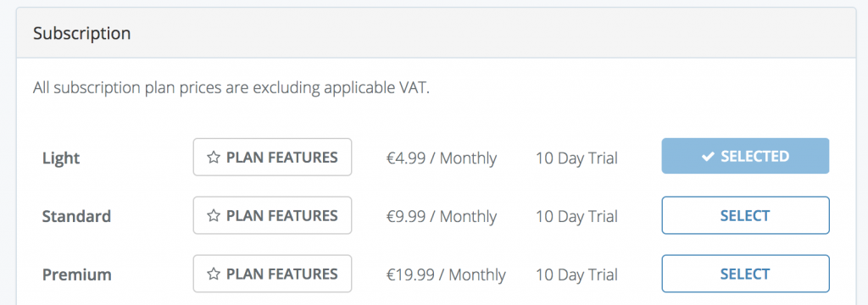Viewport: 868px width, 305px height.
Task: Click the SELECTED button for the Light plan
Action: point(745,156)
